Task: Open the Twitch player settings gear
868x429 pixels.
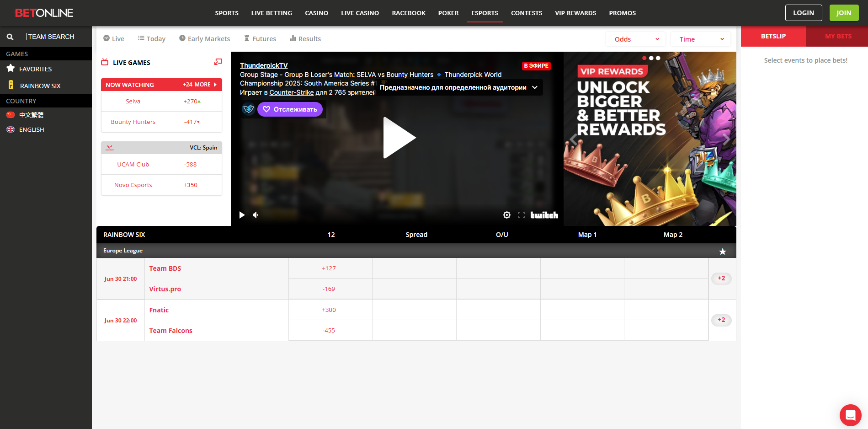Action: tap(507, 215)
